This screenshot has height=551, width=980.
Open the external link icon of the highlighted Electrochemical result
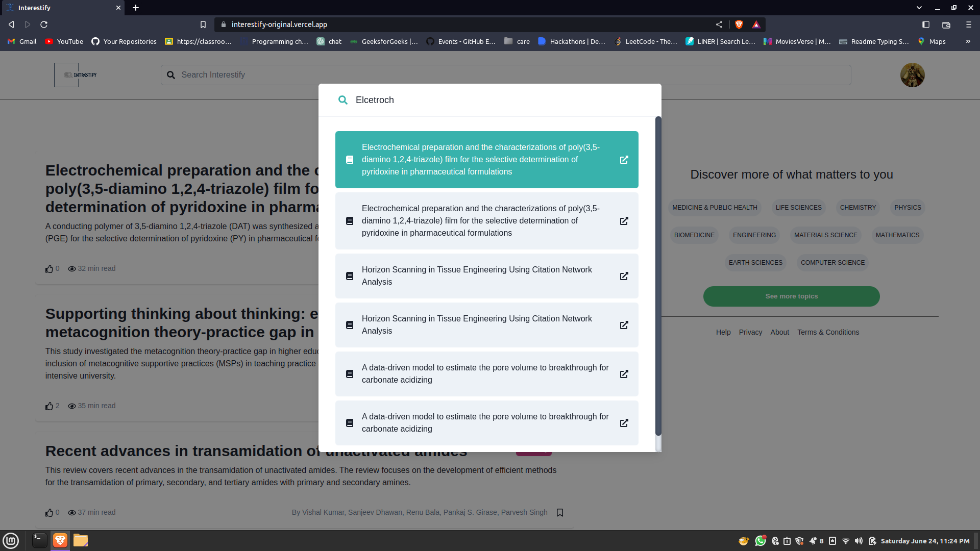pos(624,160)
